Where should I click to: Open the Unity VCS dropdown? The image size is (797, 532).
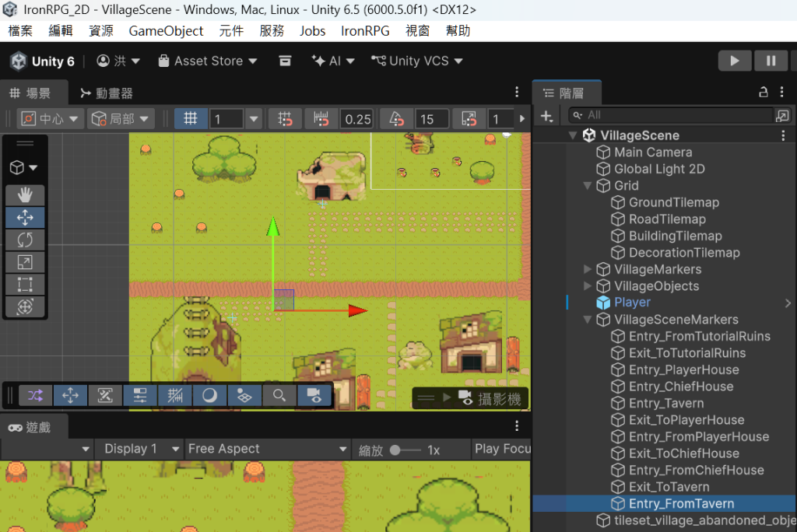(x=417, y=61)
